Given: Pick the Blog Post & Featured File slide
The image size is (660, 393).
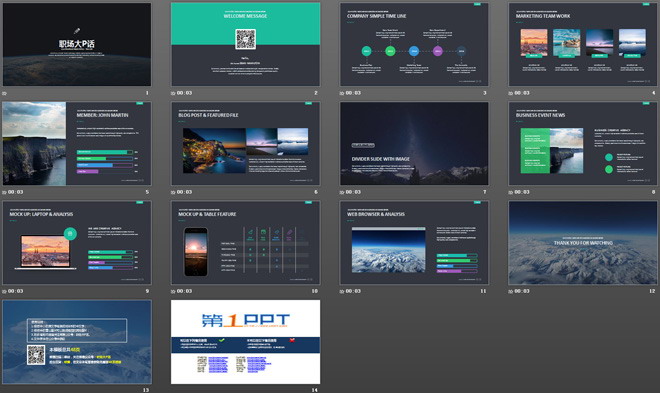Looking at the screenshot, I should (245, 143).
